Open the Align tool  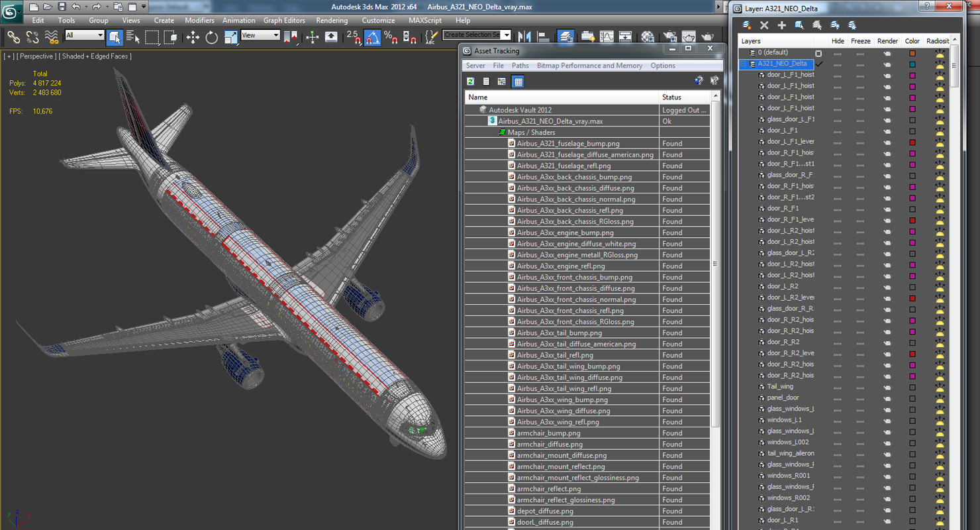pyautogui.click(x=543, y=37)
